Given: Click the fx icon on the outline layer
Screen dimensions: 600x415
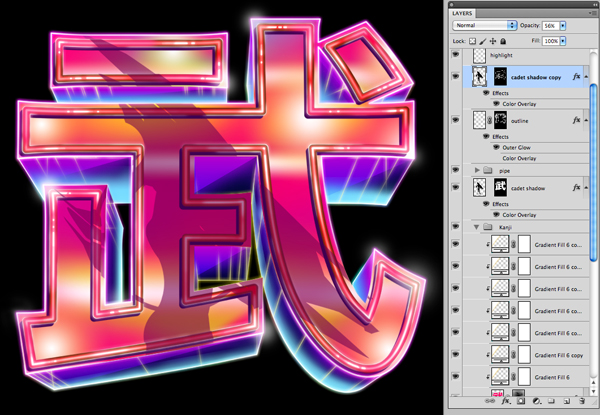Looking at the screenshot, I should click(x=576, y=120).
